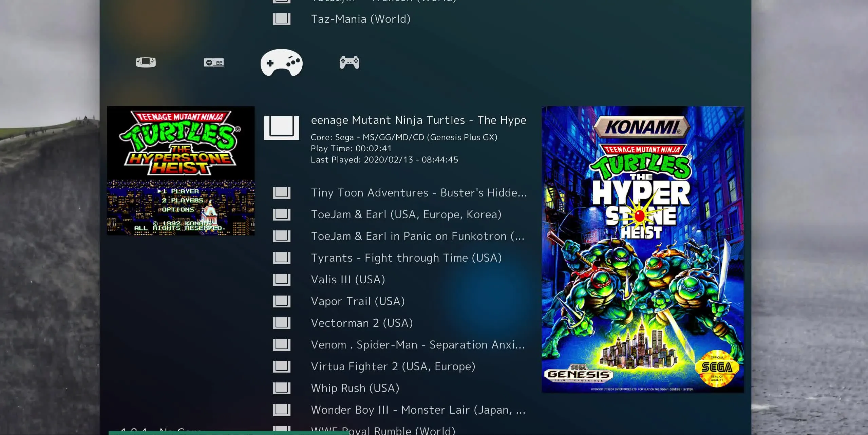Select WWF Royal Rumble (World) entry
The width and height of the screenshot is (868, 435).
383,430
